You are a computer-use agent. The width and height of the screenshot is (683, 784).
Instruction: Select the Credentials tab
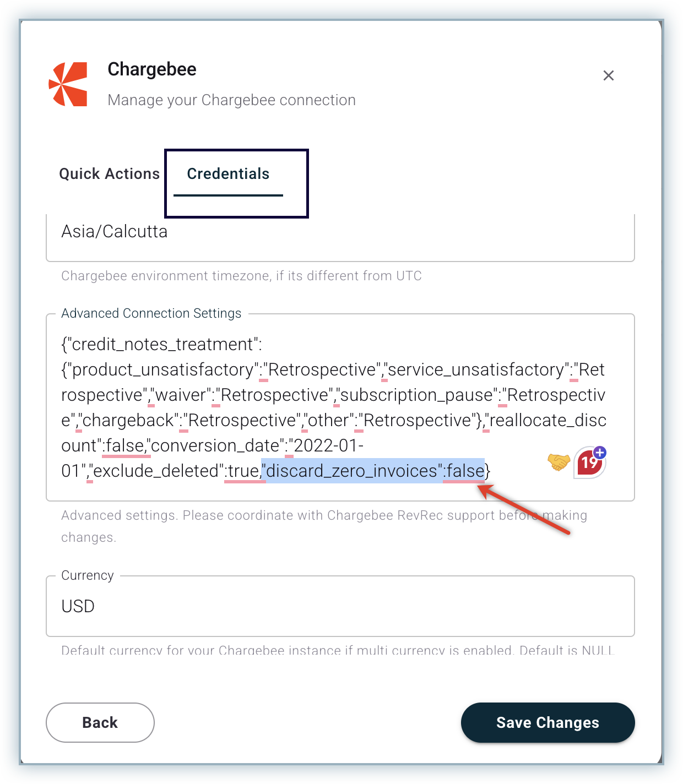click(x=228, y=174)
